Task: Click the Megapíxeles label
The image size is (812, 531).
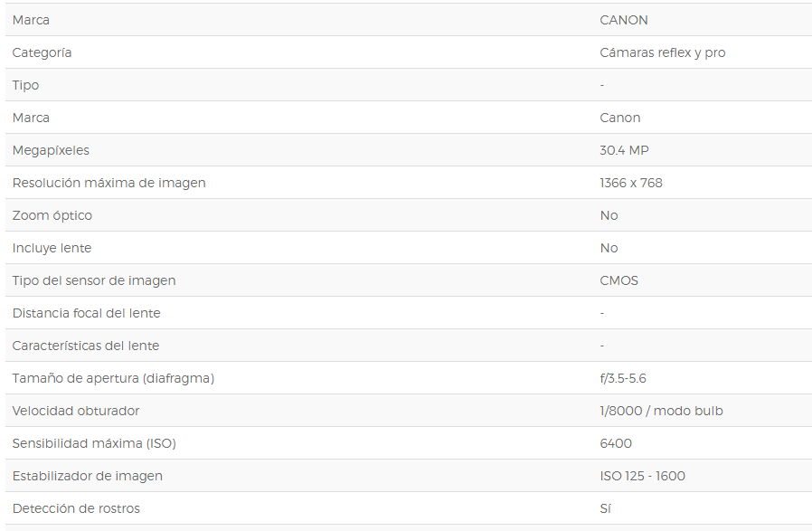Action: coord(51,151)
